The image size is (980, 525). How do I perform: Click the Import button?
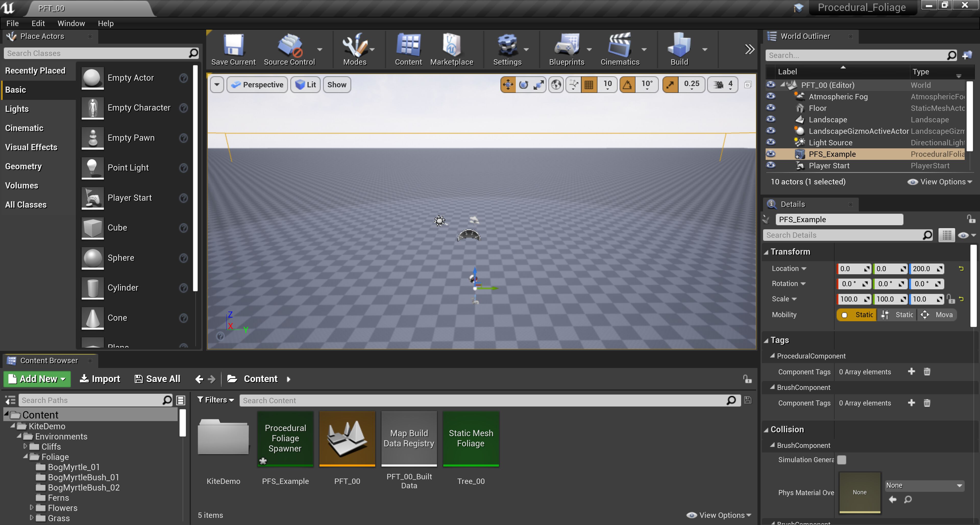(x=100, y=379)
